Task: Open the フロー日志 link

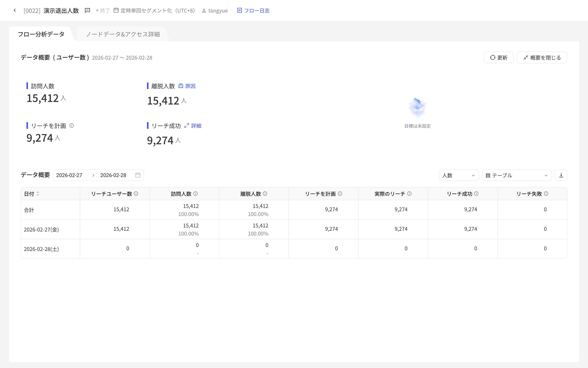Action: tap(253, 10)
